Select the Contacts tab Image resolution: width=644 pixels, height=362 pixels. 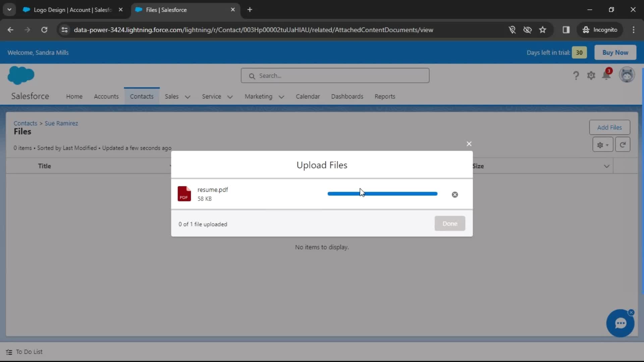point(142,97)
